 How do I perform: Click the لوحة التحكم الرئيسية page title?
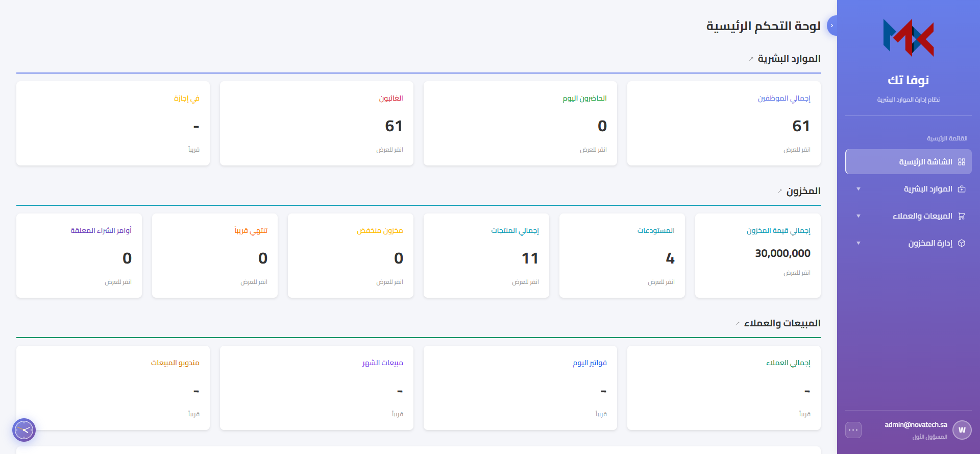point(763,26)
